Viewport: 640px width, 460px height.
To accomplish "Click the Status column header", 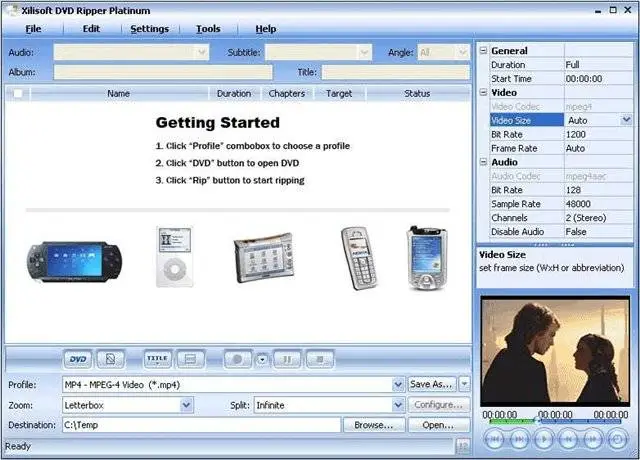I will pos(417,93).
